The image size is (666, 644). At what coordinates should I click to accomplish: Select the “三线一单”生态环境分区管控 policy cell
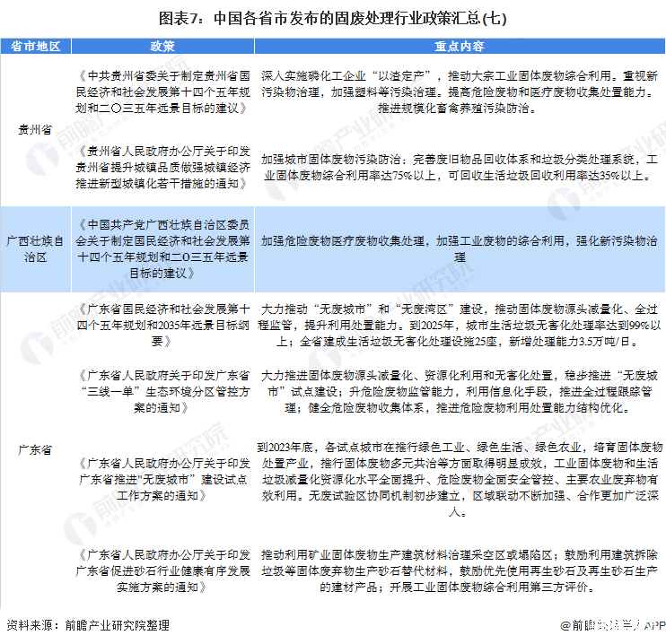pos(162,391)
